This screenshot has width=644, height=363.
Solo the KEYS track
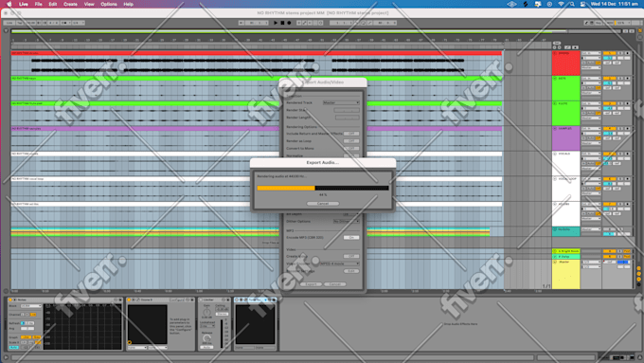coord(620,79)
